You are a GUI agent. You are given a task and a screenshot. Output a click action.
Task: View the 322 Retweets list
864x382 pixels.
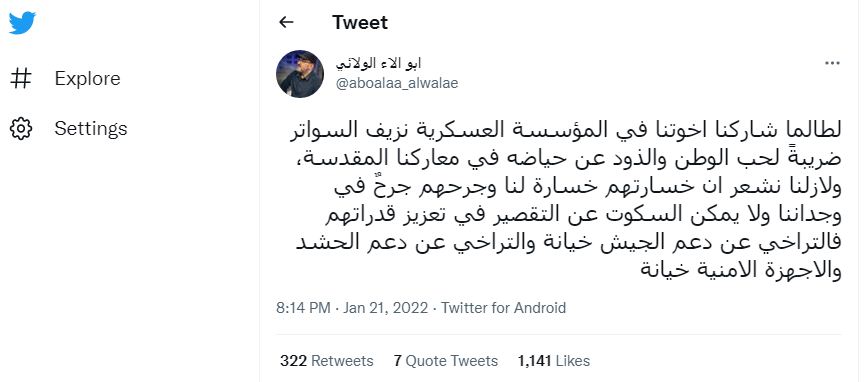coord(326,361)
